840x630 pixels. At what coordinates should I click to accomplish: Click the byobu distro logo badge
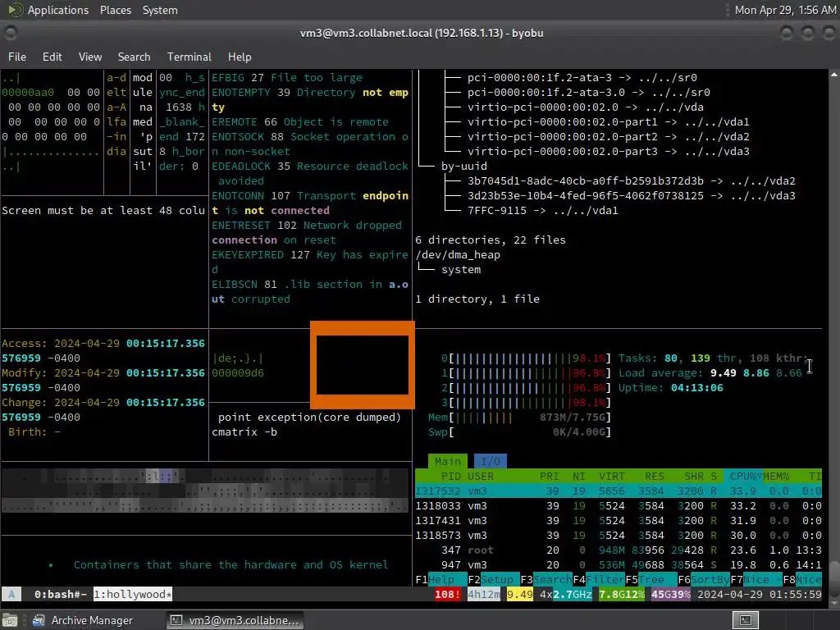click(11, 594)
